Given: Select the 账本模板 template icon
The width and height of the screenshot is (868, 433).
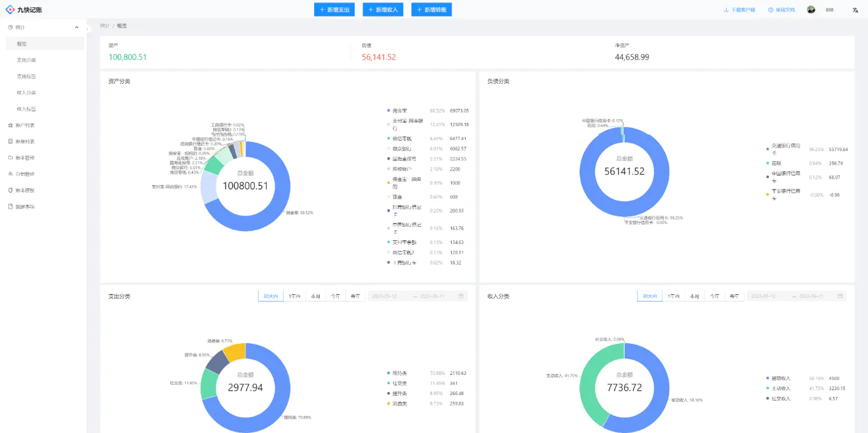Looking at the screenshot, I should coord(10,190).
